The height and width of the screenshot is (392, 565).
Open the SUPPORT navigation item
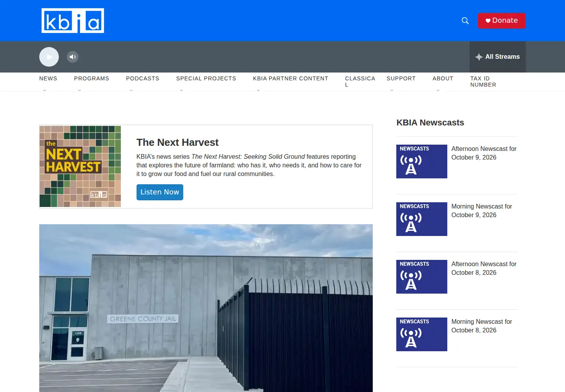click(x=401, y=78)
